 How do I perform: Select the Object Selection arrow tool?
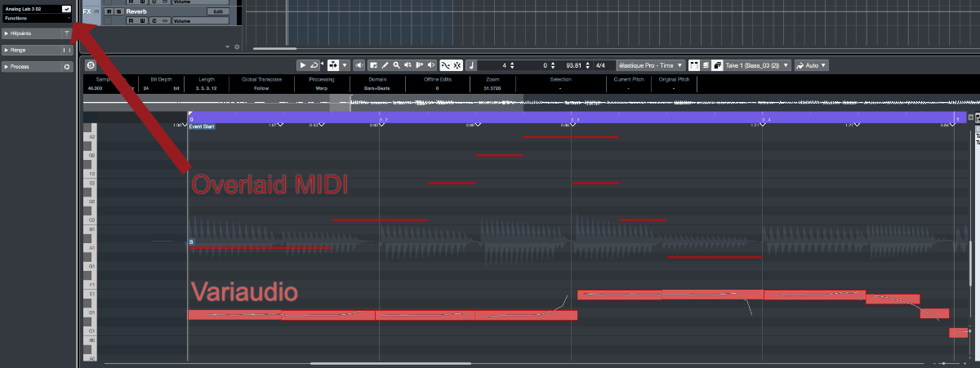(302, 65)
